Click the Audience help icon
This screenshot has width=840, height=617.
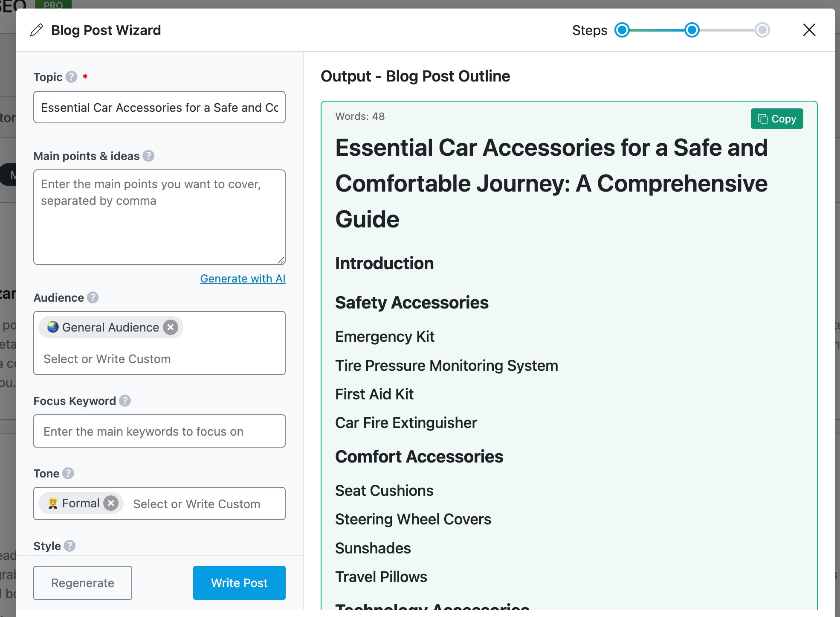[x=93, y=297]
